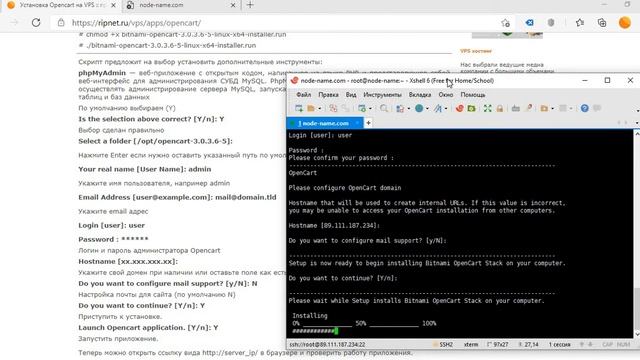
Task: Reload the browser page
Action: pyautogui.click(x=36, y=23)
